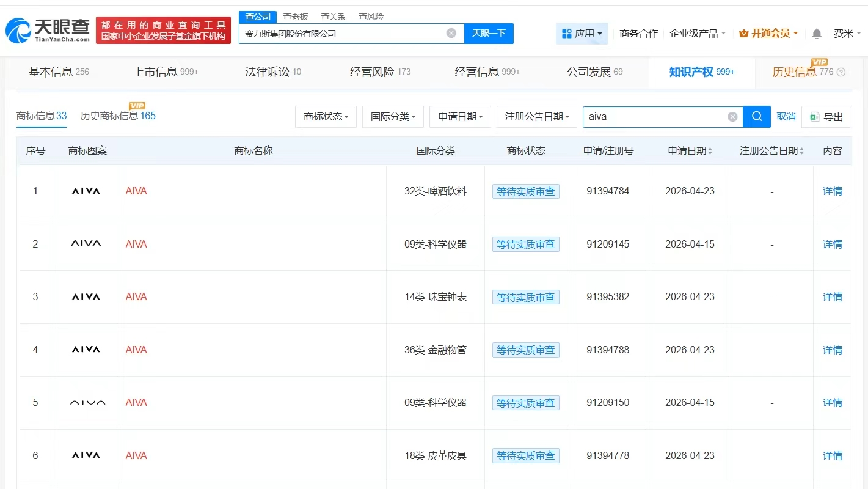Viewport: 868px width, 489px height.
Task: Click the 序号 column header
Action: pyautogui.click(x=35, y=151)
